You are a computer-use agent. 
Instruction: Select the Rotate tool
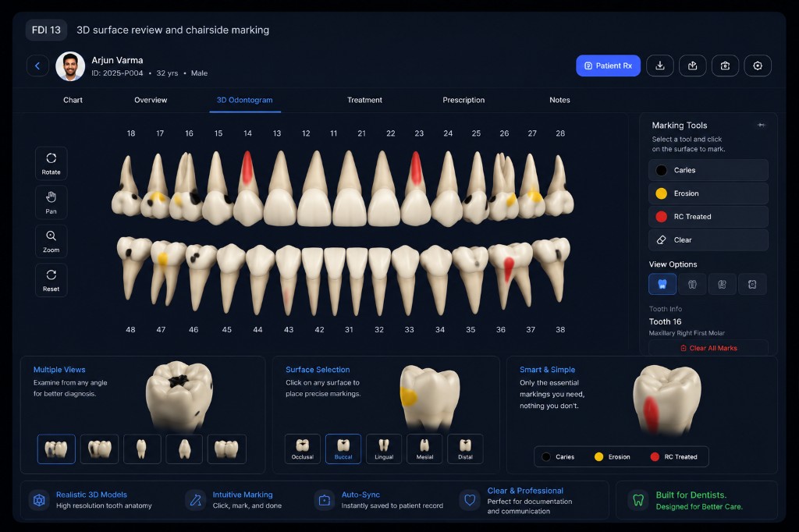click(51, 164)
